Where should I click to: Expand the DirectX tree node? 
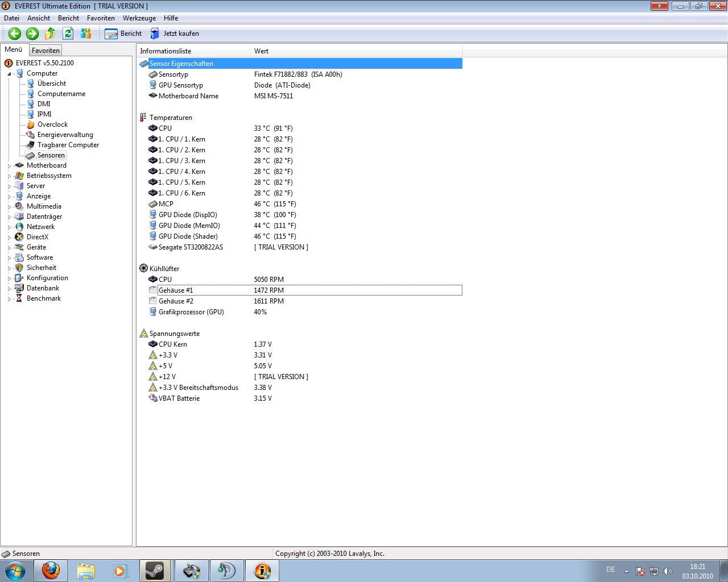[9, 238]
